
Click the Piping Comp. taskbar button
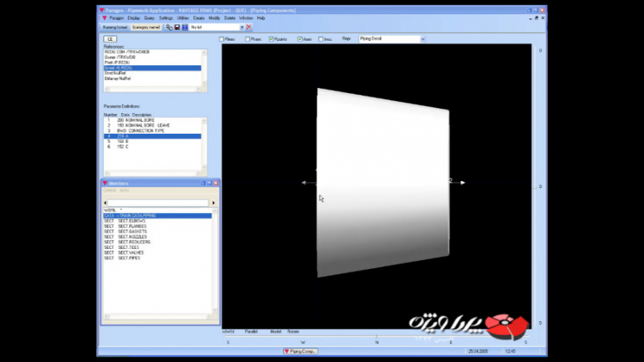tap(301, 351)
